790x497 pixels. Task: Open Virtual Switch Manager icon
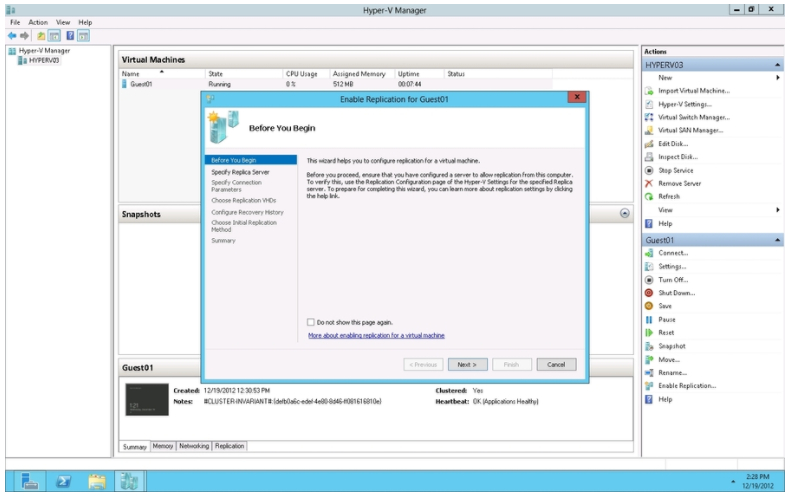649,117
